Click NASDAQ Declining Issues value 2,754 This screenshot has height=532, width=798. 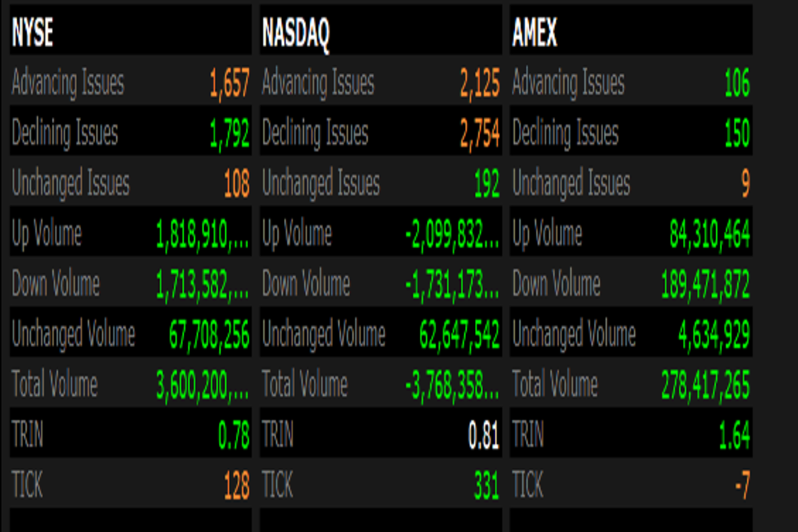[x=479, y=134]
